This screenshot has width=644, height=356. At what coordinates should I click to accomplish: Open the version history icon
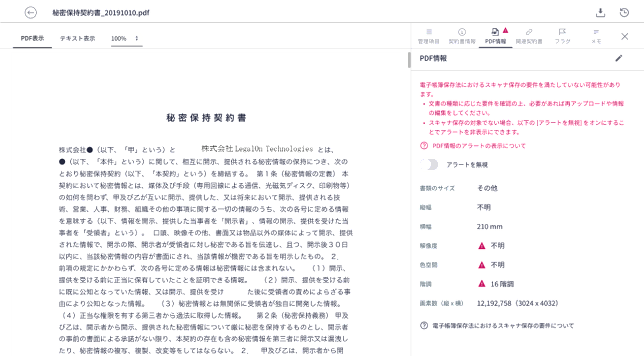[x=624, y=13]
